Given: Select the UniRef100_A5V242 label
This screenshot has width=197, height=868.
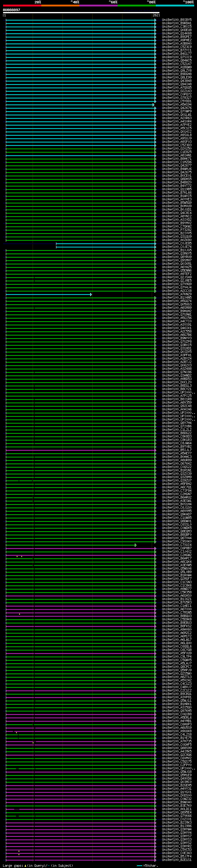Looking at the screenshot, I should click(176, 680).
